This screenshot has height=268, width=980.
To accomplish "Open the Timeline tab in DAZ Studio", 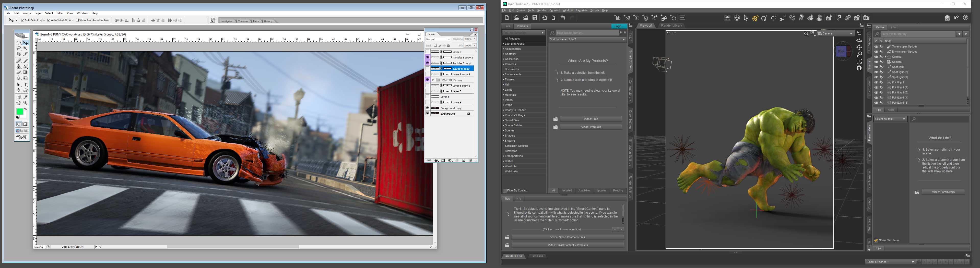I will [537, 256].
